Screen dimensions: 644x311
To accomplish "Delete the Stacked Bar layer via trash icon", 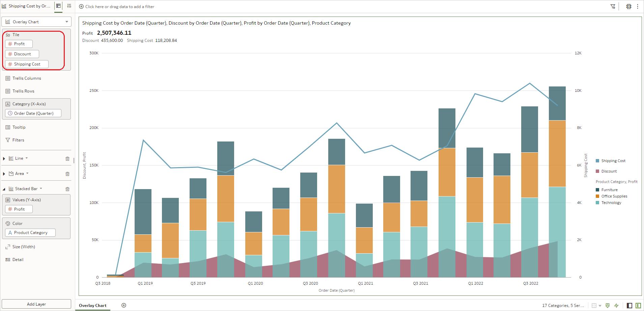I will coord(67,189).
